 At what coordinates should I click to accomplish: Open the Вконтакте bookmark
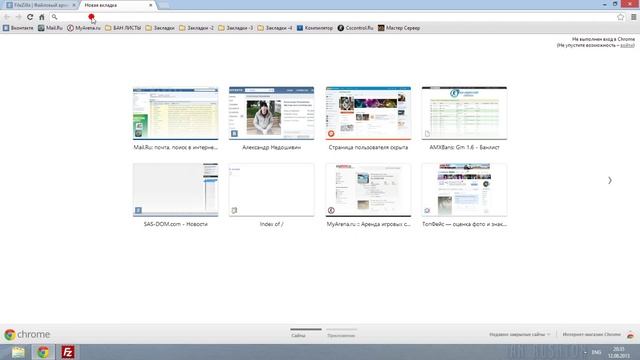(x=18, y=28)
